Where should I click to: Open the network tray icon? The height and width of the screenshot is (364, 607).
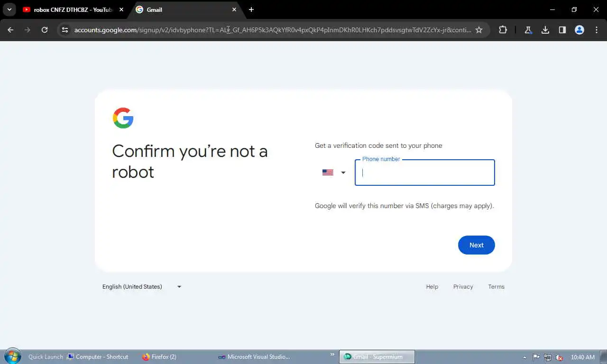548,357
